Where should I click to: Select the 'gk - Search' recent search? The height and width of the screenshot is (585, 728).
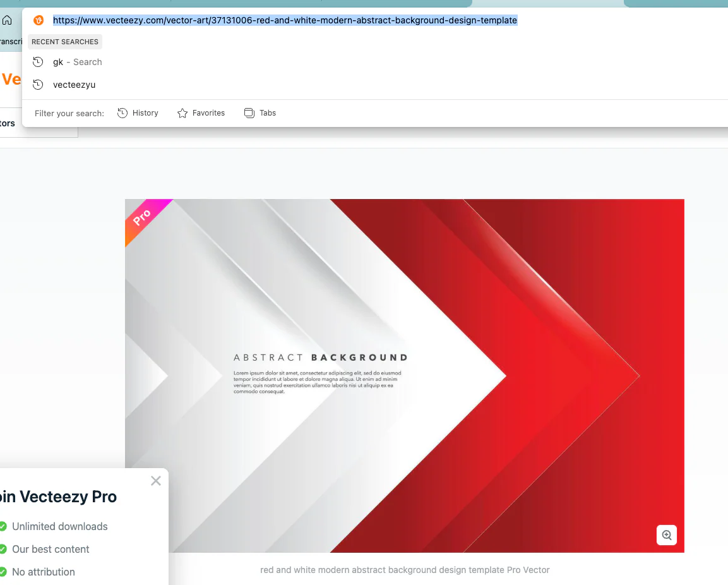[x=374, y=62]
